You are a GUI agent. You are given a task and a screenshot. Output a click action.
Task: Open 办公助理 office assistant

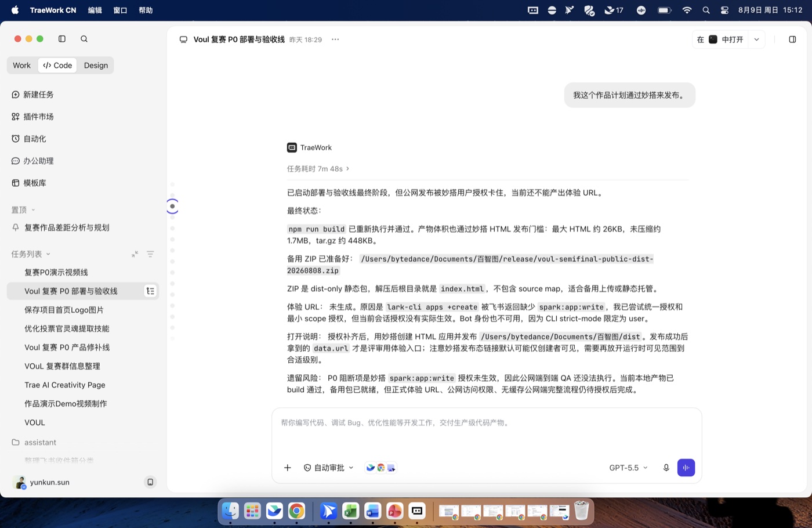point(32,161)
